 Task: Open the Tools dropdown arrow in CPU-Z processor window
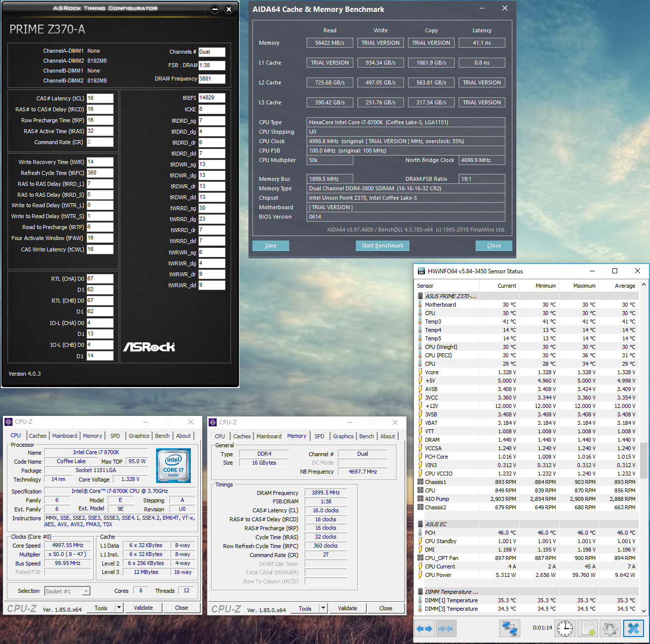tap(119, 608)
